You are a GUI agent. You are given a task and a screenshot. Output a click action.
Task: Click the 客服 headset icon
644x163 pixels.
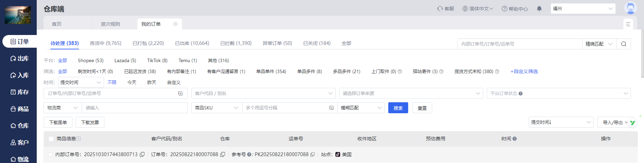440,9
